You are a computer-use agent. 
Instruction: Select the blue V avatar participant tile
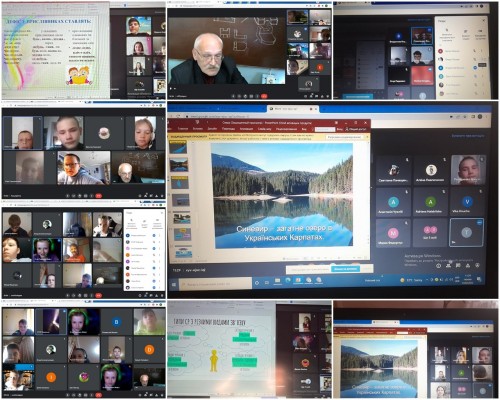click(467, 202)
